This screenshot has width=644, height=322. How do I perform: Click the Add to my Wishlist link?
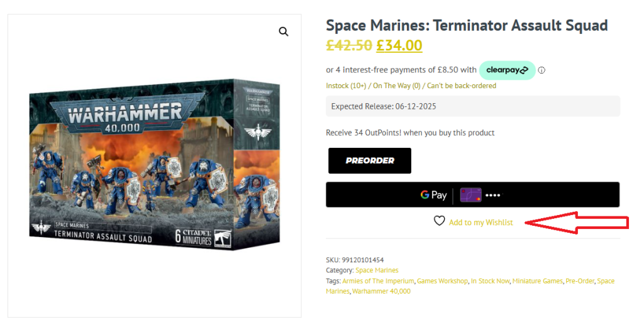coord(480,223)
